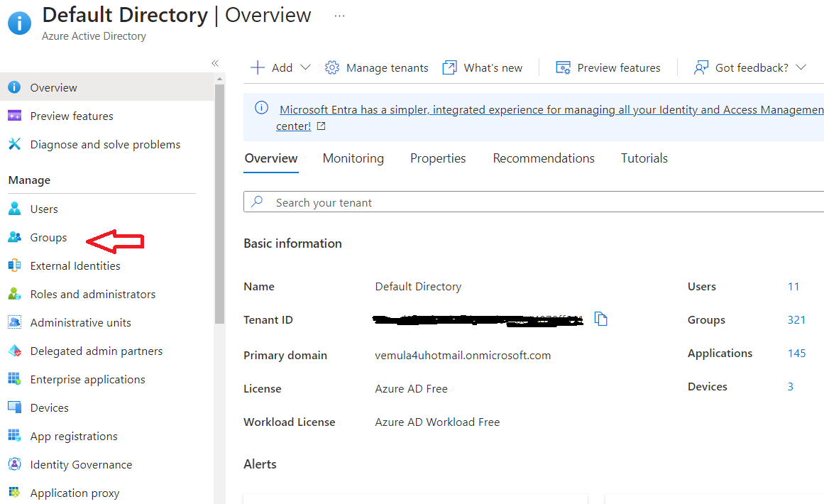Click the Preview features sidebar icon
824x504 pixels.
coord(15,116)
